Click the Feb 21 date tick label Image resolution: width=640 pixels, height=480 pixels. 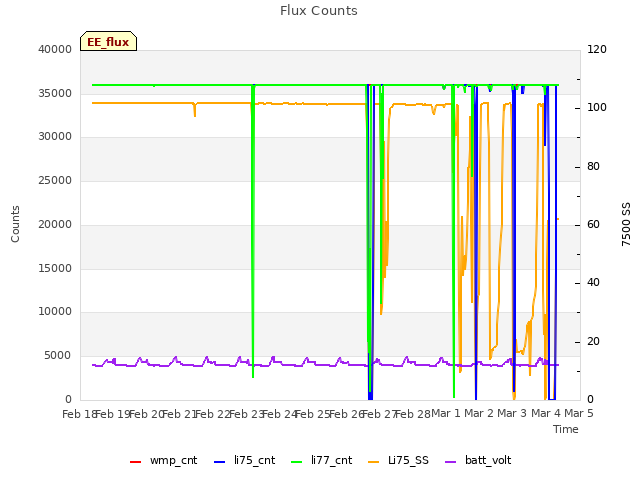click(179, 414)
